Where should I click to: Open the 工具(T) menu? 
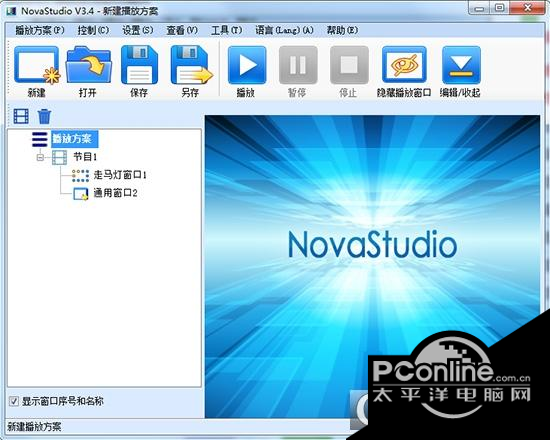227,30
